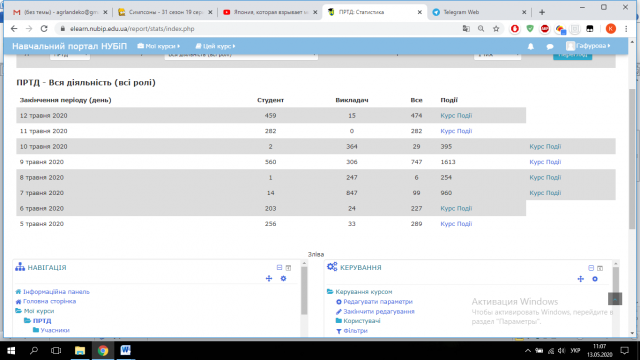Viewport: 640px width, 360px height.
Task: Open File Explorer from taskbar
Action: 80,351
